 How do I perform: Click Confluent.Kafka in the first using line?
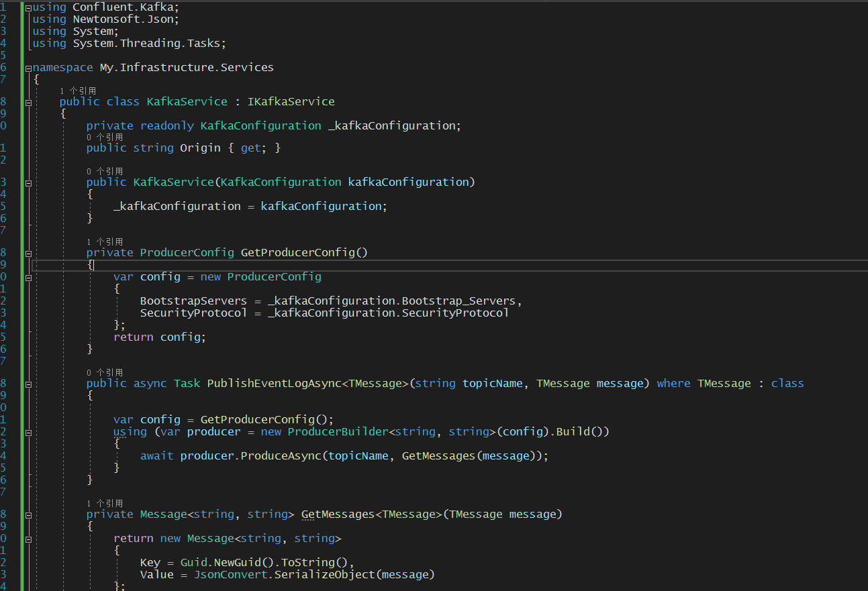pos(123,7)
